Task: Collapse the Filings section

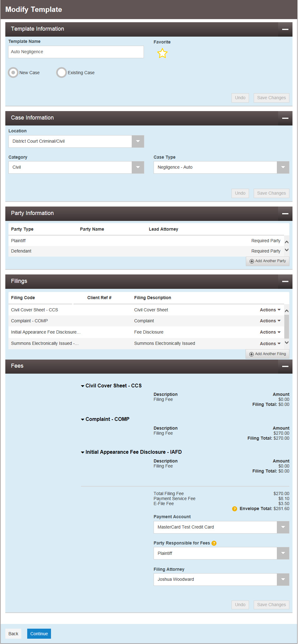Action: tap(285, 282)
